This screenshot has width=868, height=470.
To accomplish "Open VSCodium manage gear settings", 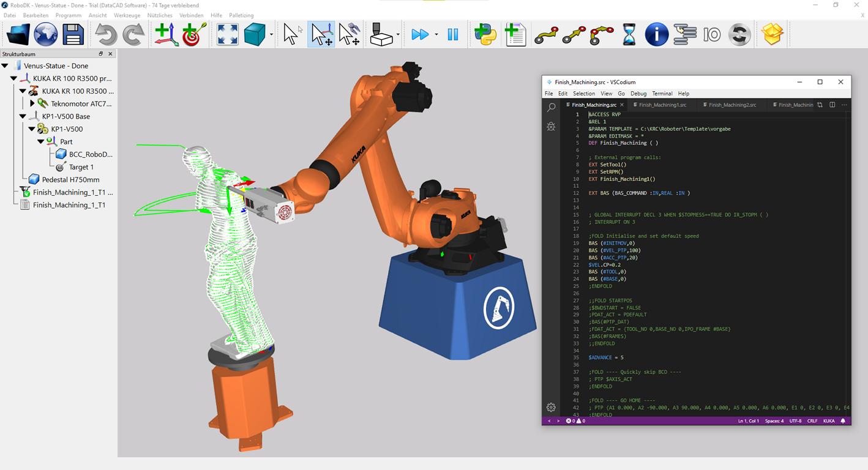I will point(551,408).
